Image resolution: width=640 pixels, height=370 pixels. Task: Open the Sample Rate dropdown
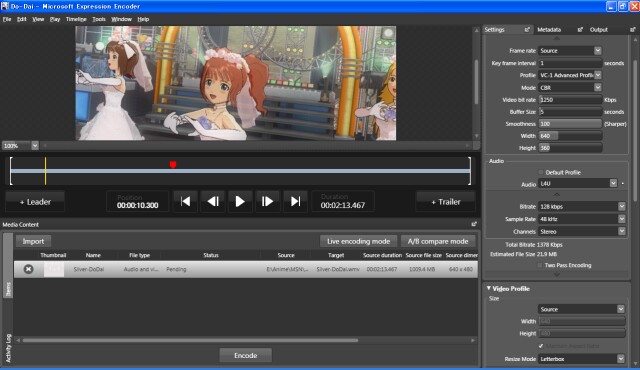click(621, 219)
